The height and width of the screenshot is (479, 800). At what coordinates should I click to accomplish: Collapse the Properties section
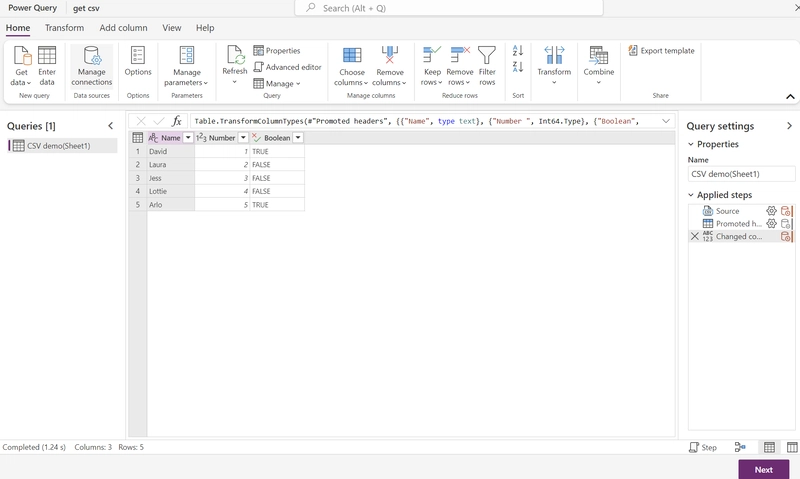(x=691, y=144)
